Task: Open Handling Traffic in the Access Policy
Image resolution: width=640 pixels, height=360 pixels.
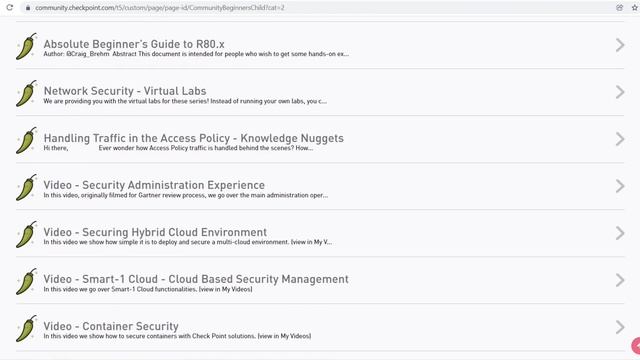Action: [193, 138]
